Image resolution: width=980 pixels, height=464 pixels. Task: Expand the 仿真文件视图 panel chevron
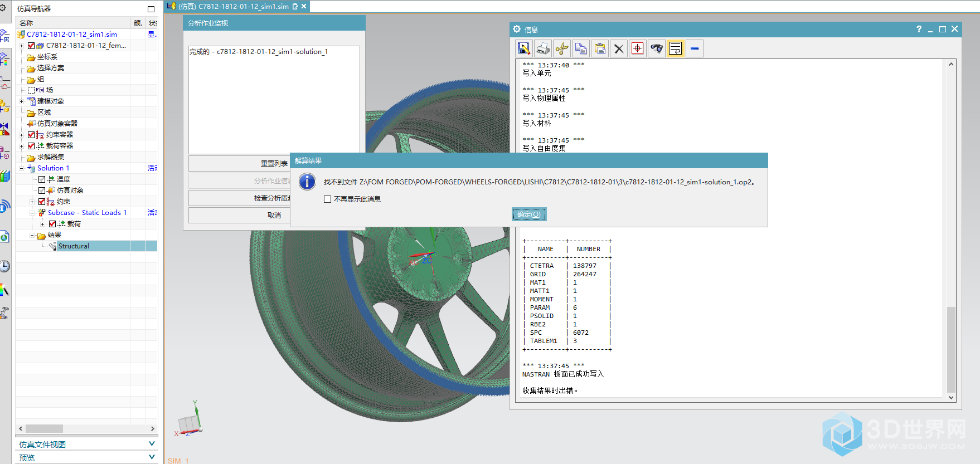[x=152, y=444]
